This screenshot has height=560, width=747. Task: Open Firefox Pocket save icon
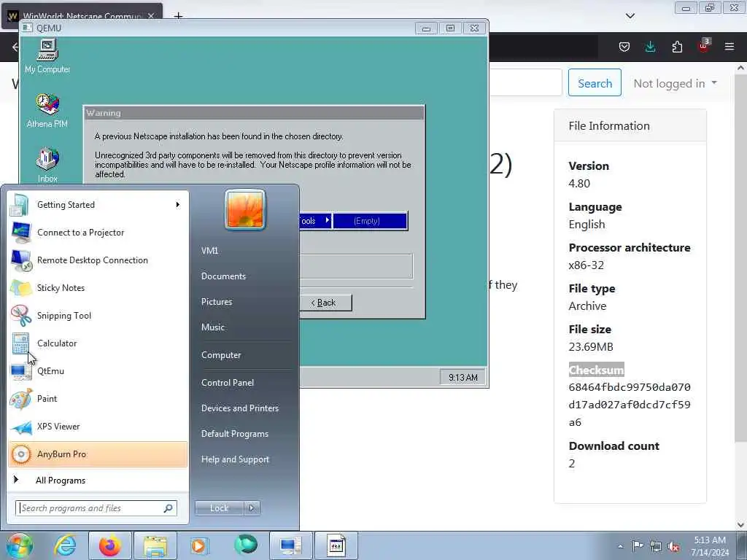click(x=624, y=47)
